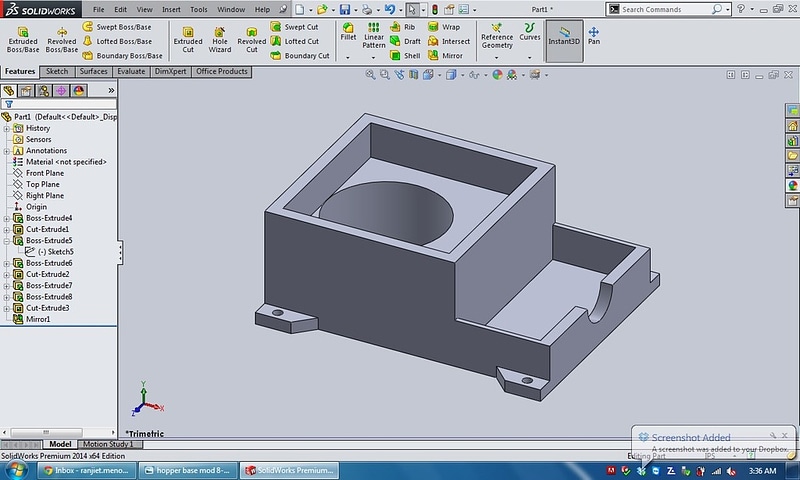Select the Draft tool
The height and width of the screenshot is (480, 800).
(405, 41)
